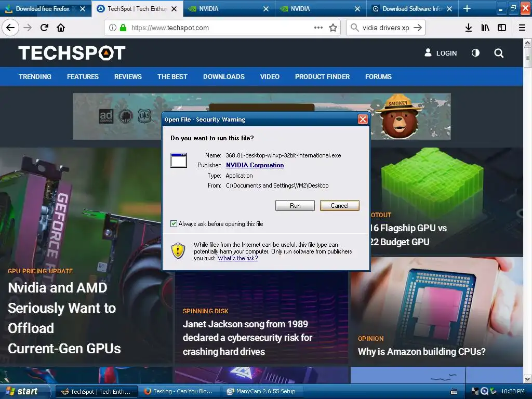The image size is (532, 399).
Task: Open the FEATURES menu item
Action: click(x=83, y=77)
